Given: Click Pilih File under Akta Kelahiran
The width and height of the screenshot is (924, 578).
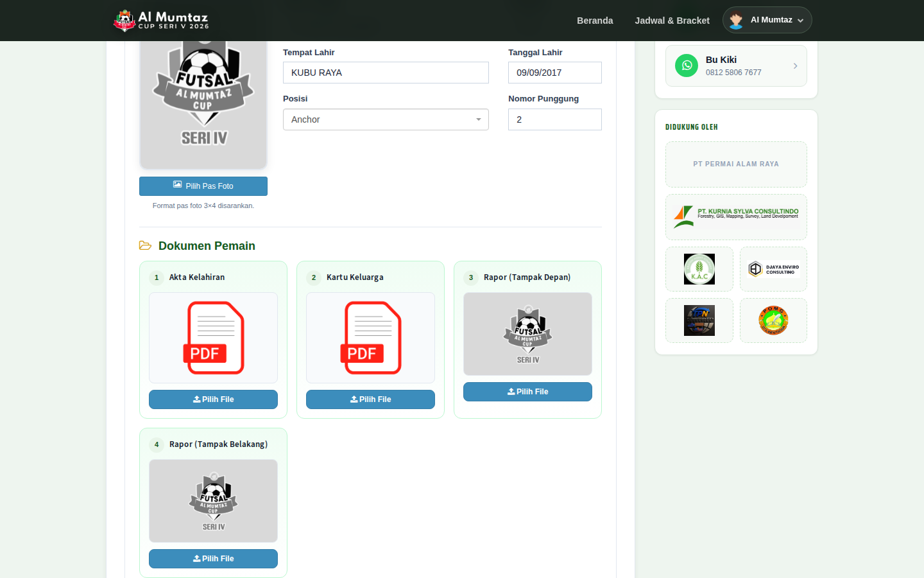Looking at the screenshot, I should click(x=213, y=399).
